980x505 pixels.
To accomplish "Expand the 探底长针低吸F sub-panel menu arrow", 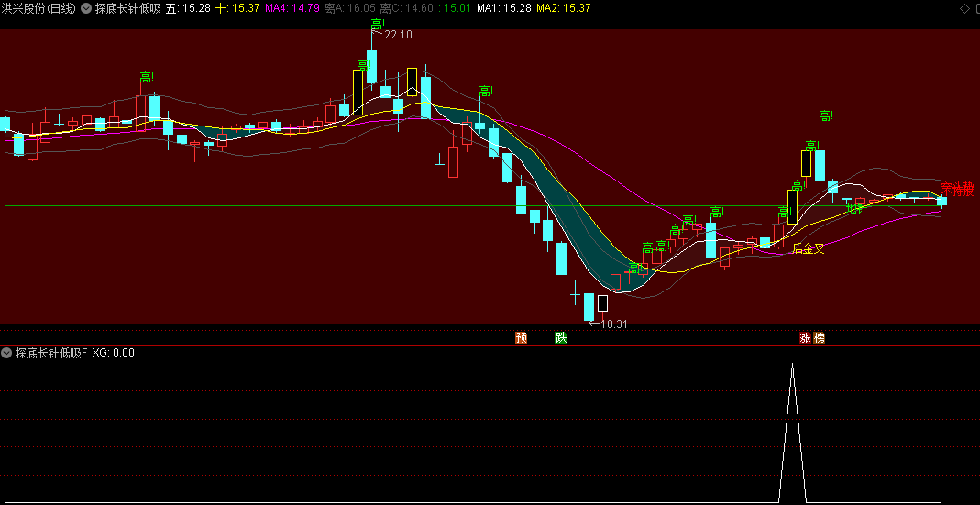I will [6, 353].
